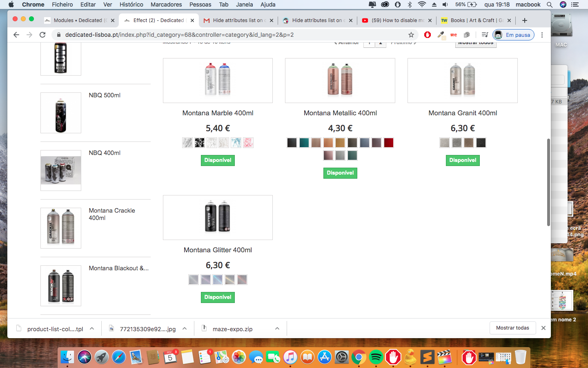This screenshot has height=368, width=588.
Task: Select the teal Montana Metallic color swatch
Action: [x=304, y=143]
